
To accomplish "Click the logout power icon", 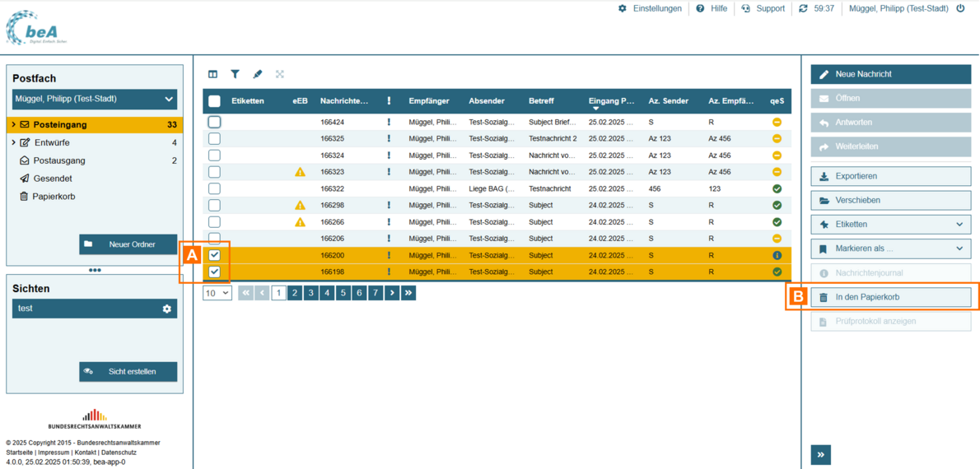I will click(960, 9).
